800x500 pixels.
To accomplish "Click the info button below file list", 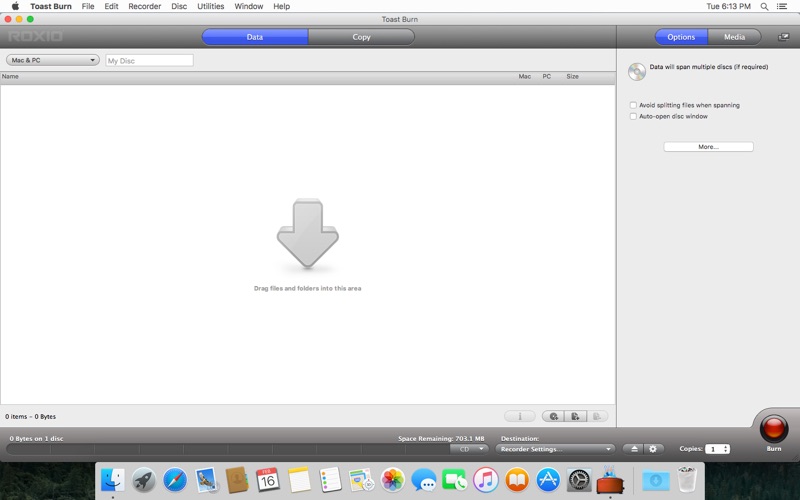I will click(519, 416).
